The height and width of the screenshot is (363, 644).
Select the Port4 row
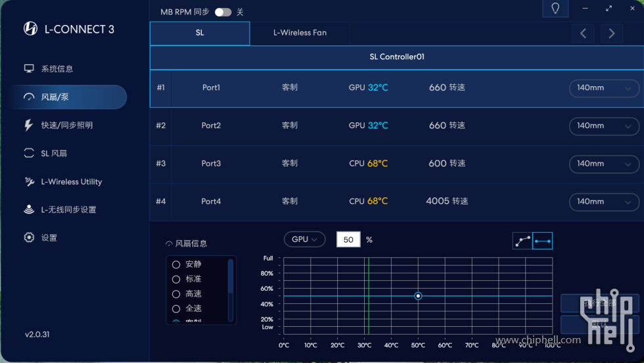[x=397, y=201]
